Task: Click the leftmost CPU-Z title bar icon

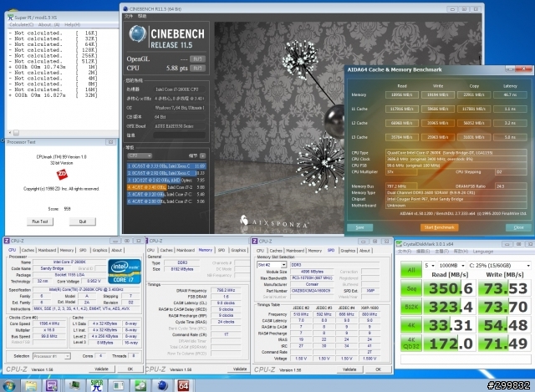Action: click(7, 241)
